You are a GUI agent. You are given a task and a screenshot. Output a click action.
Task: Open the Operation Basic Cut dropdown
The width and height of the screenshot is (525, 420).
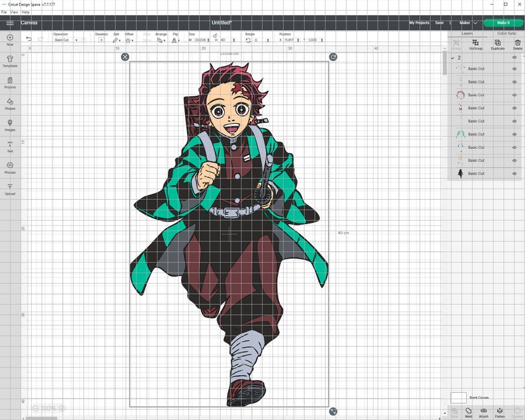tap(66, 40)
